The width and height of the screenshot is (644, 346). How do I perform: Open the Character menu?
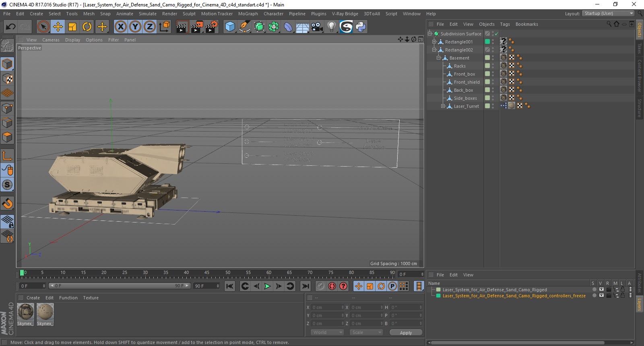[x=274, y=14]
